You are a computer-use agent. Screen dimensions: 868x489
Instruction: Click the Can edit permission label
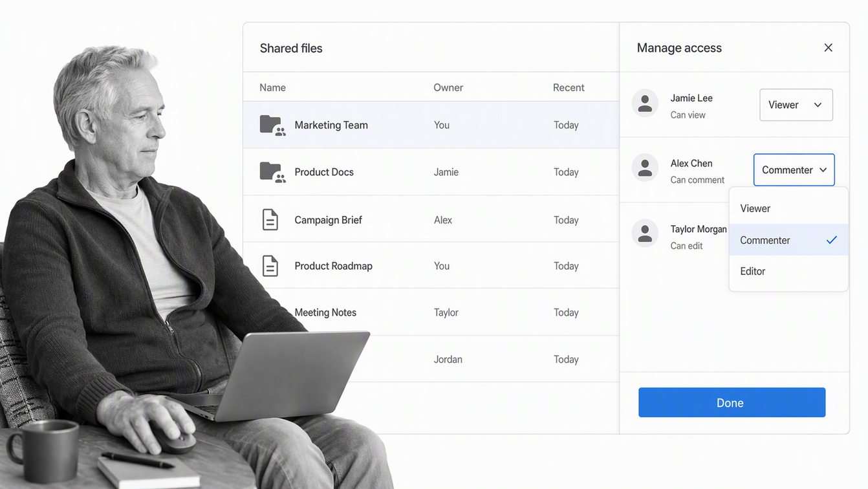[686, 246]
